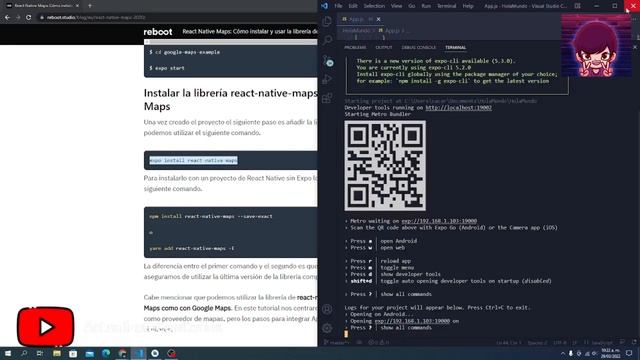Screen dimensions: 640x360
Task: Open the File menu in VS Code
Action: point(338,6)
